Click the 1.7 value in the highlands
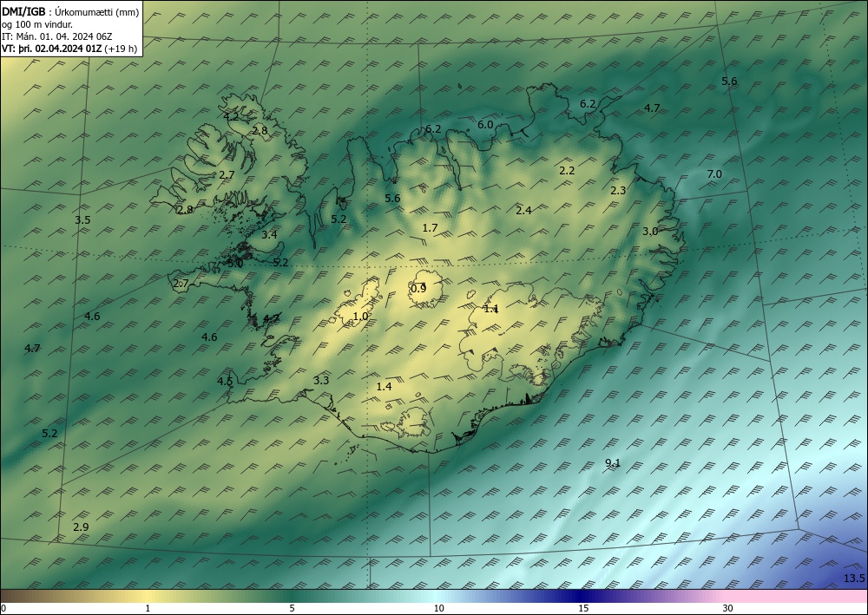Image resolution: width=868 pixels, height=615 pixels. (430, 227)
